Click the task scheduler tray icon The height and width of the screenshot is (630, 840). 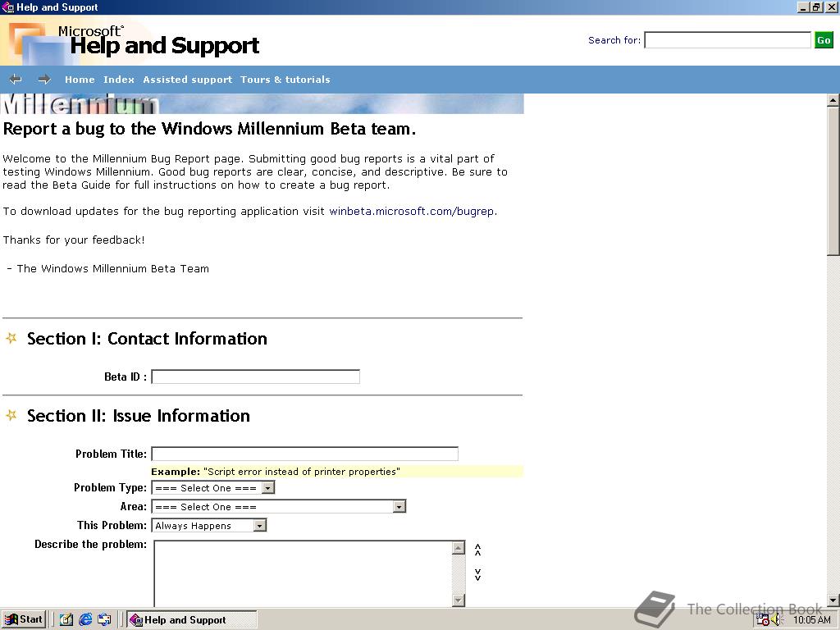[x=762, y=620]
